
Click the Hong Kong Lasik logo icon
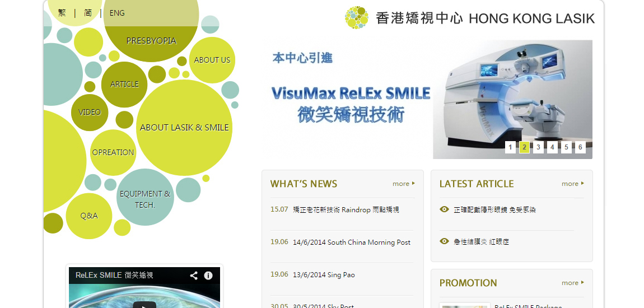(357, 18)
